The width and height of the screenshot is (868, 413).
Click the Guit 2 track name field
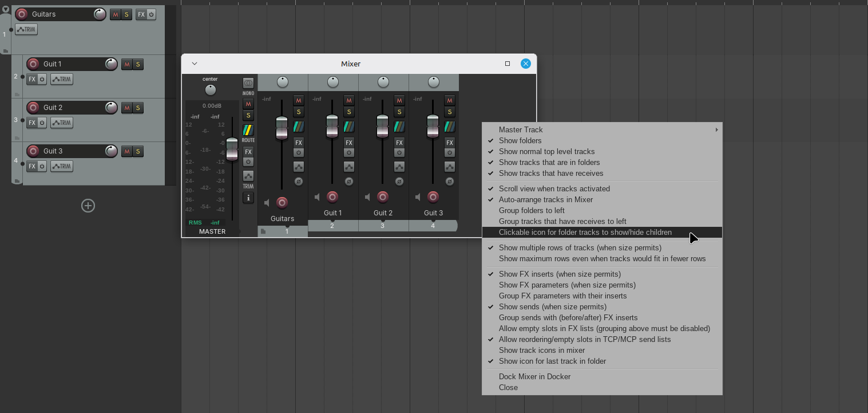tap(72, 108)
